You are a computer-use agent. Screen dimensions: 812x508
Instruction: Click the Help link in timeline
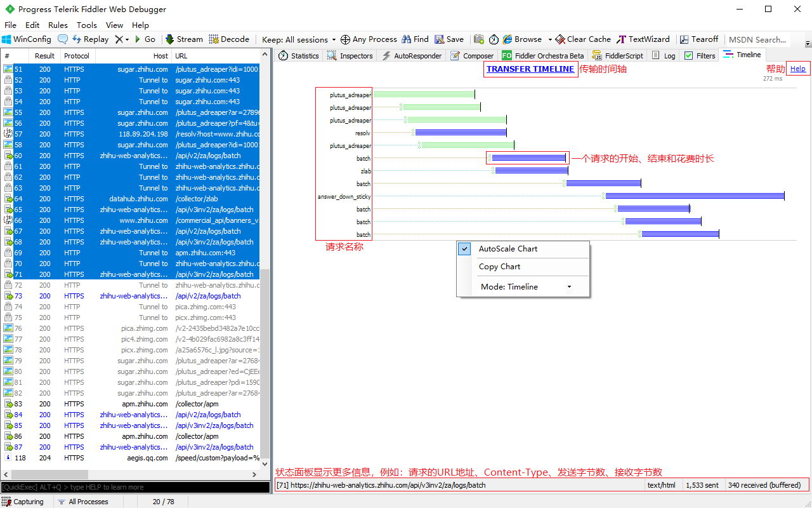(797, 69)
